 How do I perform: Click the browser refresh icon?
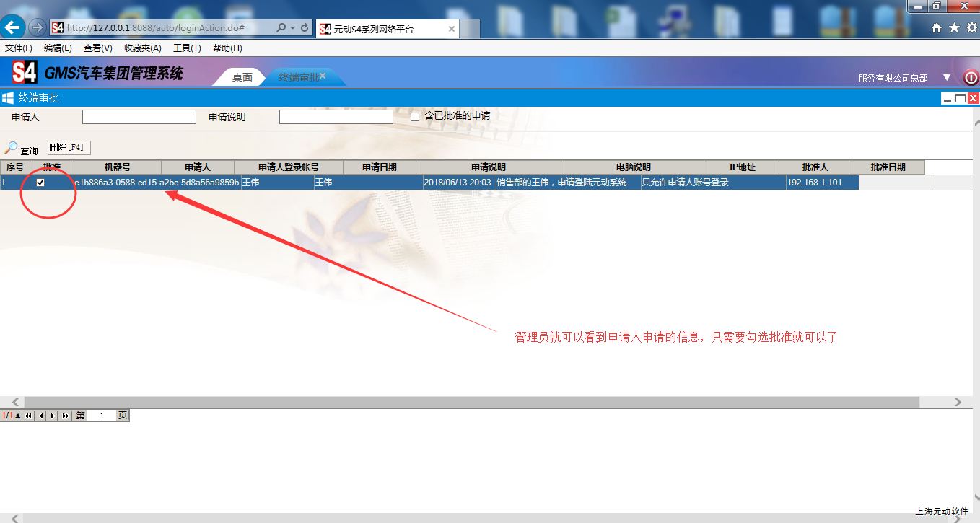[x=305, y=28]
